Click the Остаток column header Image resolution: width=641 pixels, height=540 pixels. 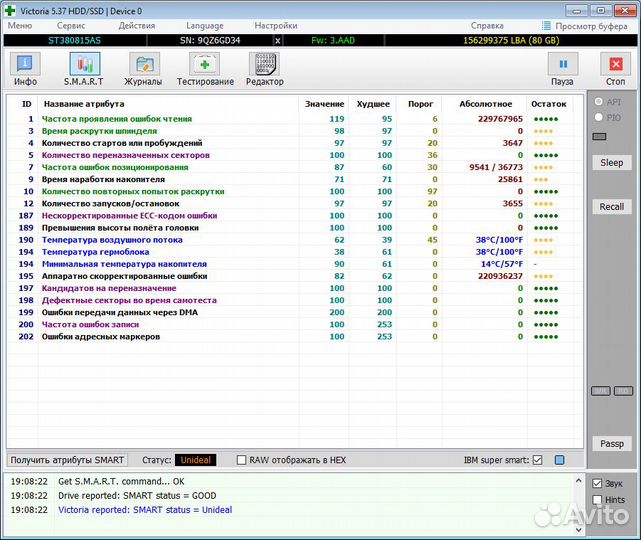(x=549, y=104)
